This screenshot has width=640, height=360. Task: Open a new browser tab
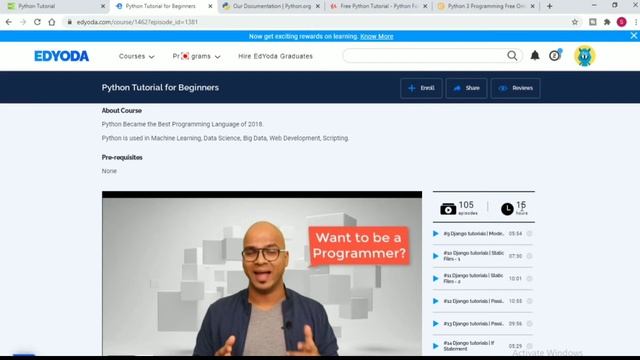tap(549, 6)
